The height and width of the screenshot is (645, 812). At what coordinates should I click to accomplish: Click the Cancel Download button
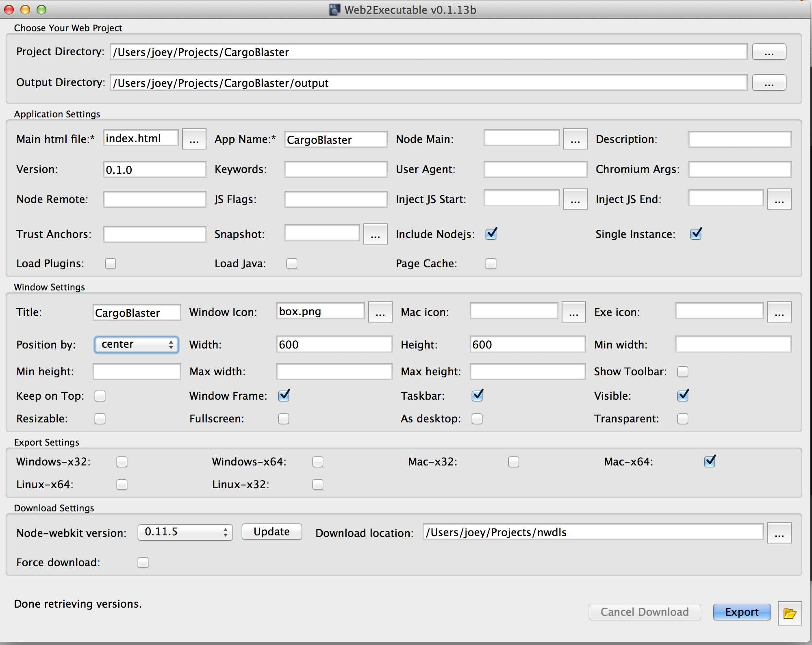(x=645, y=612)
